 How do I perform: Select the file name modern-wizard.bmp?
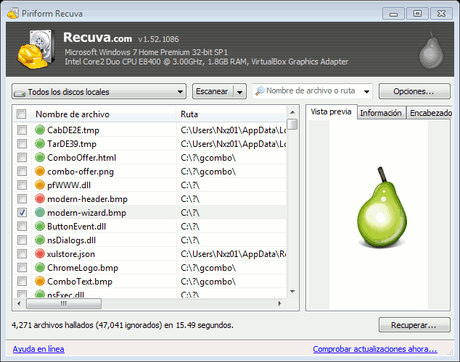(x=87, y=213)
